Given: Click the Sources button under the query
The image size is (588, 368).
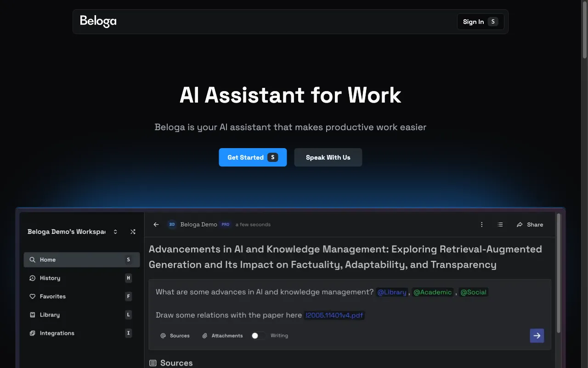Looking at the screenshot, I should (x=175, y=336).
